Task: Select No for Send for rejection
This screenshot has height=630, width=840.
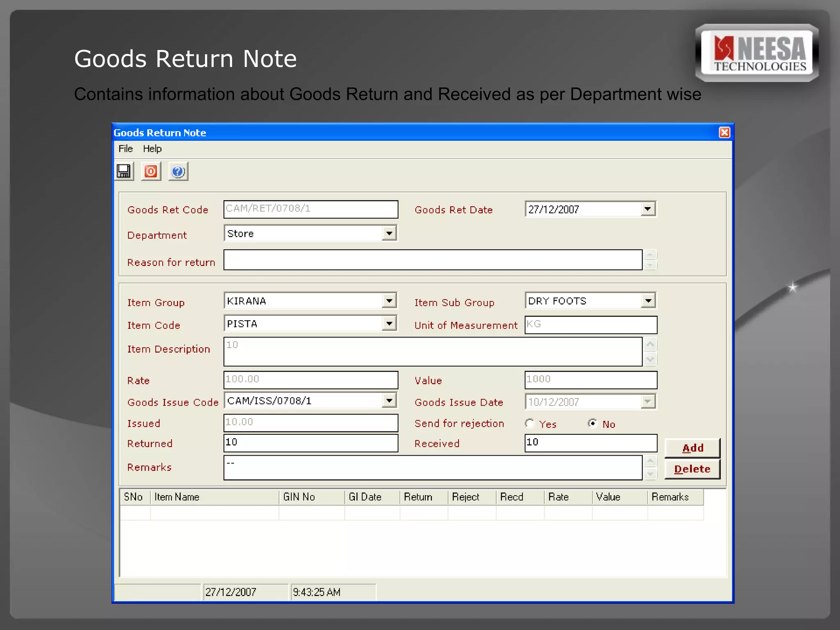Action: click(x=593, y=423)
